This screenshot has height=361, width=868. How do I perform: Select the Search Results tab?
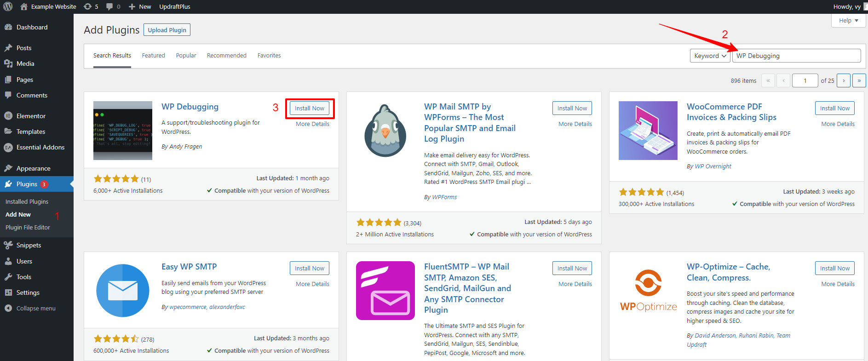[x=112, y=55]
